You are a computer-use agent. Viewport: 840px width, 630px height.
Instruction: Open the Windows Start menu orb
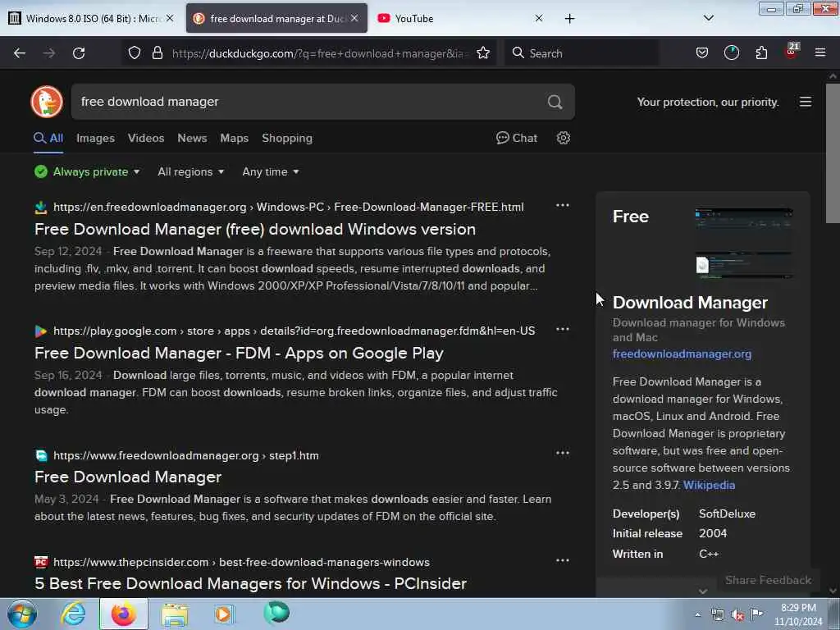point(22,614)
